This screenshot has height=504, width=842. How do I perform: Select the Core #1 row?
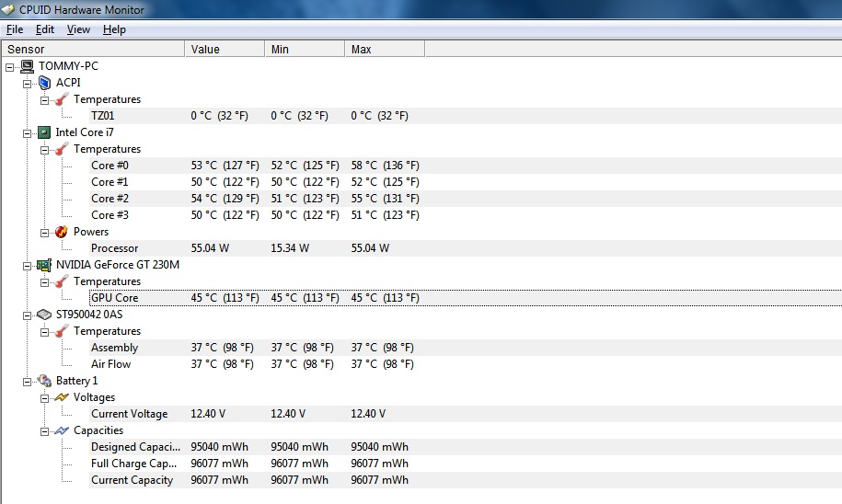(465, 182)
